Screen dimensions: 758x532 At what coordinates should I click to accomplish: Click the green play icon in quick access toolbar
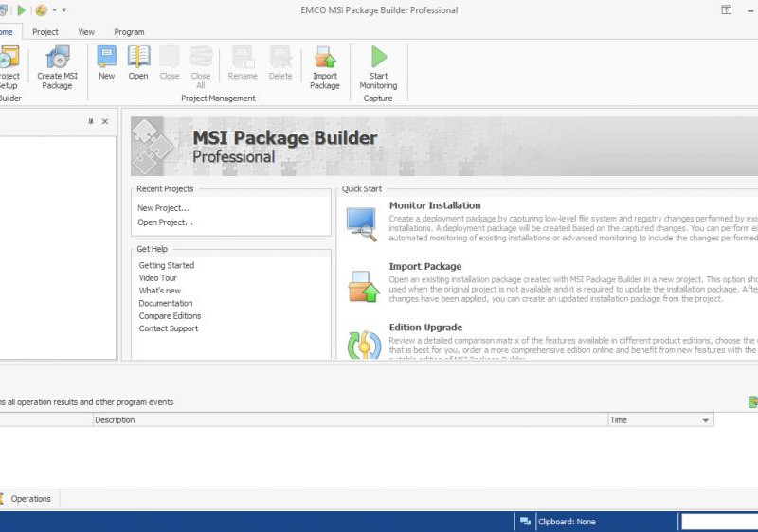[x=21, y=10]
